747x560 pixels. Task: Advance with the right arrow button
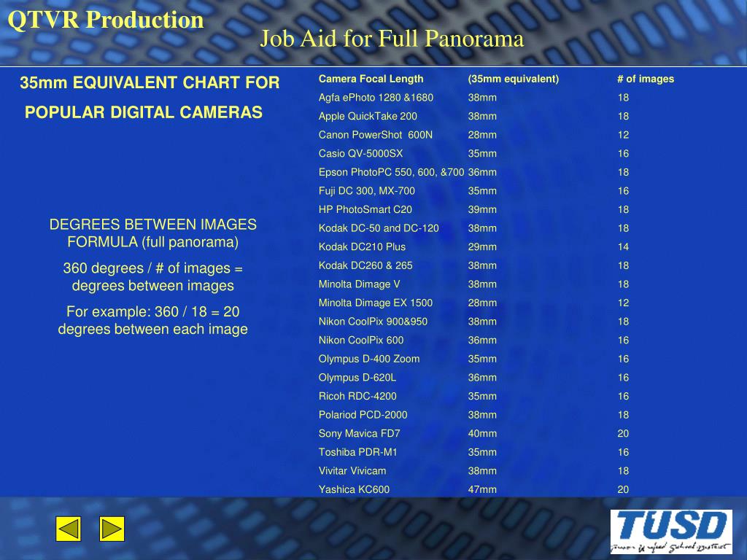[x=112, y=529]
